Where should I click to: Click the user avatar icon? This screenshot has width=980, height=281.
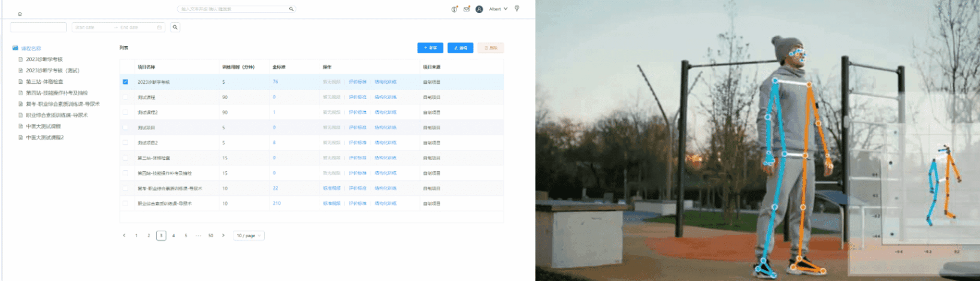coord(479,9)
